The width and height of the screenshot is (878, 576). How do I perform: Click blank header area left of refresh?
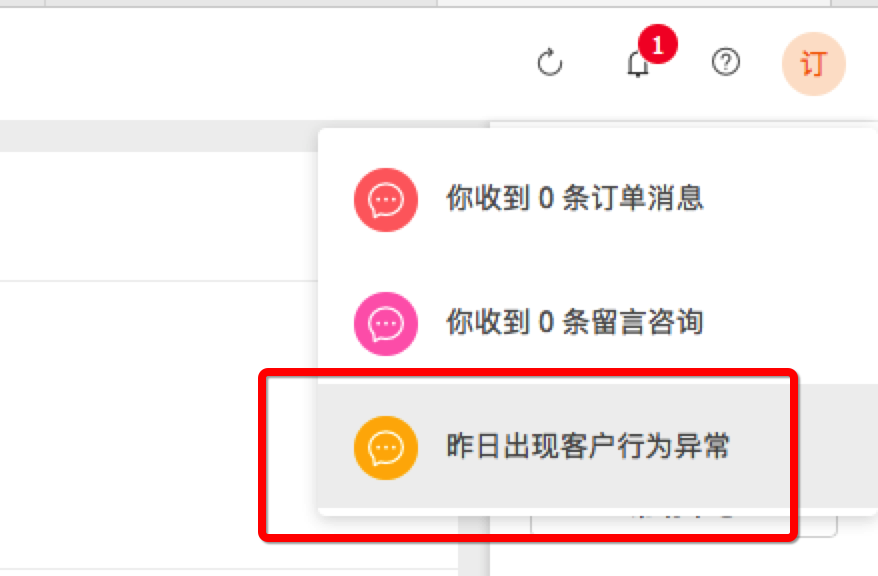point(263,63)
